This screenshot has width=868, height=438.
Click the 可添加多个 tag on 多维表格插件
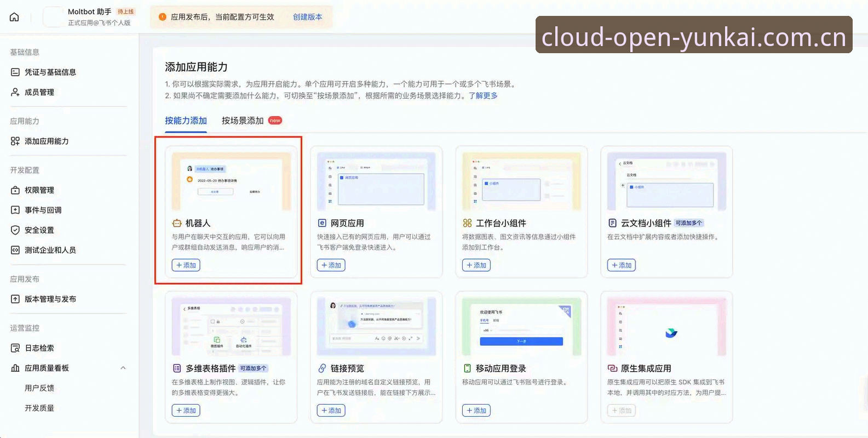[x=253, y=368]
